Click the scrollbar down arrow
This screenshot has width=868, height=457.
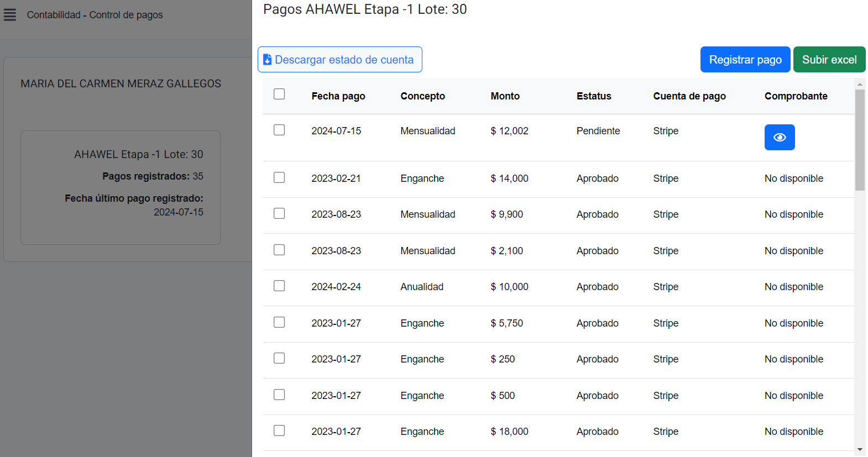click(x=860, y=450)
